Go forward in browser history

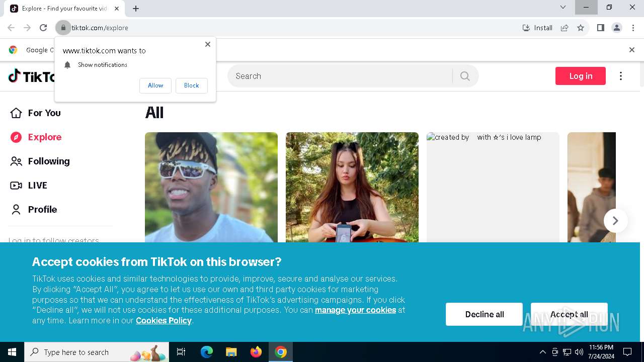pyautogui.click(x=27, y=28)
